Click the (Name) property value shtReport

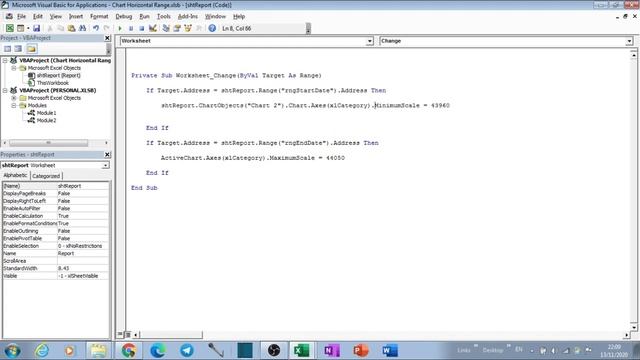(83, 186)
